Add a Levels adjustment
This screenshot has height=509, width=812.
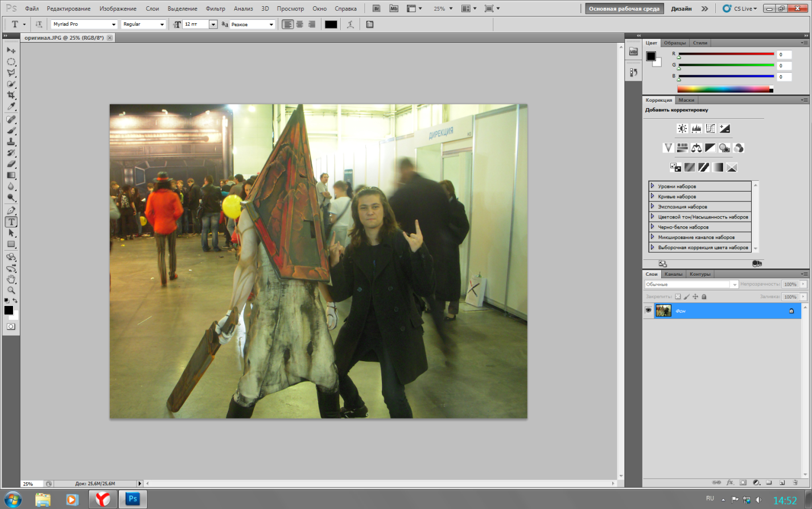(696, 129)
